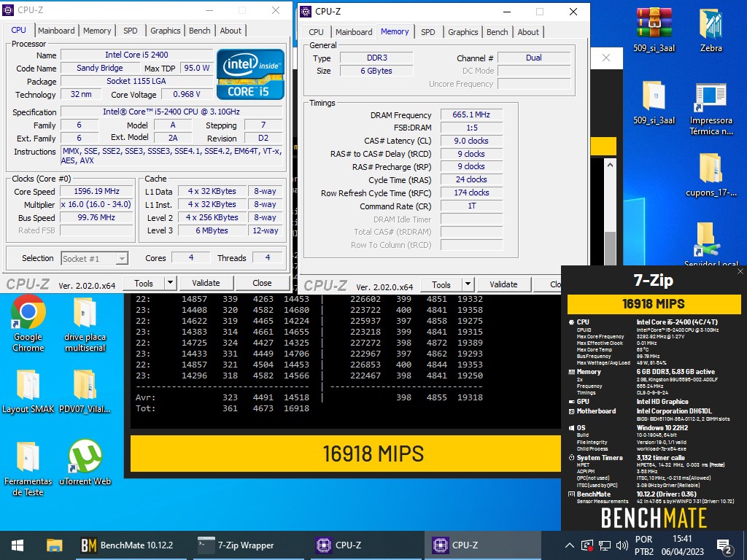This screenshot has height=560, width=747.
Task: Click Close button in left CPU-Z window
Action: [x=262, y=284]
